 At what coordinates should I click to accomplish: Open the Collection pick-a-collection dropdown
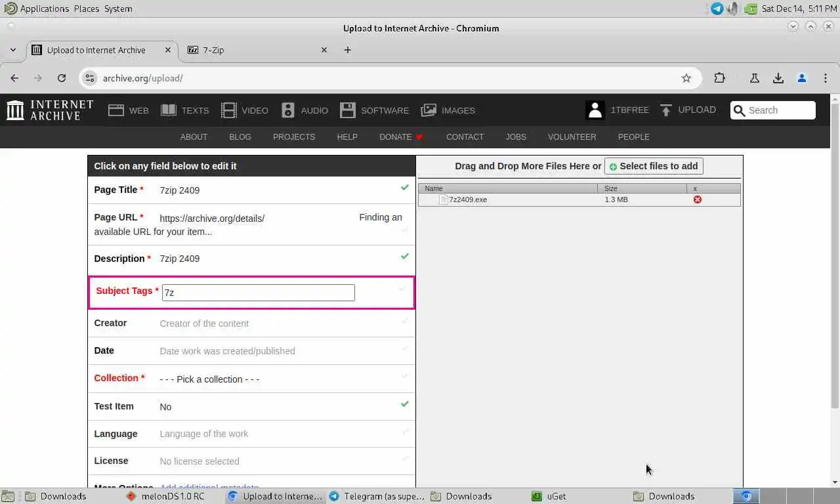point(210,379)
